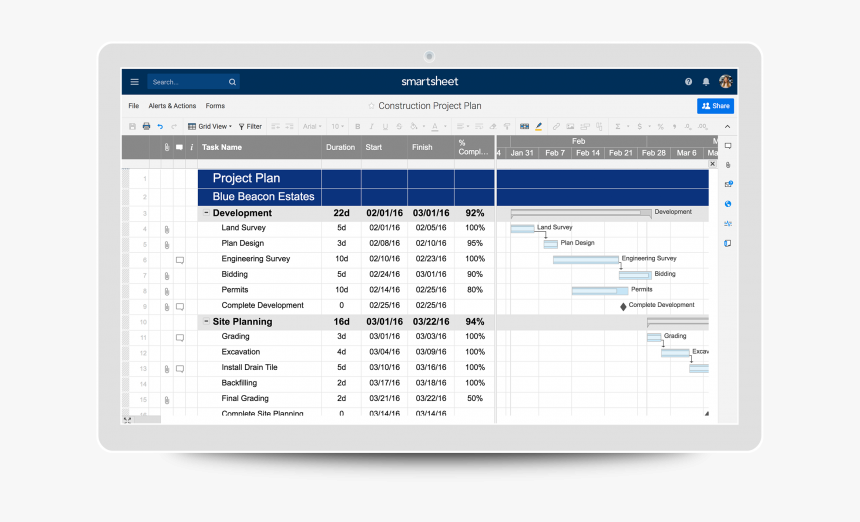Open comment on Engineering Survey row

[180, 260]
